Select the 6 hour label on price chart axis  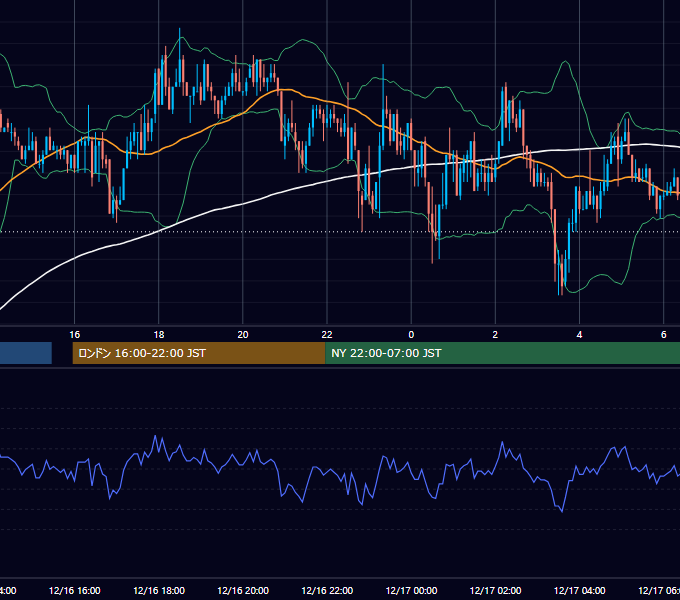(664, 334)
